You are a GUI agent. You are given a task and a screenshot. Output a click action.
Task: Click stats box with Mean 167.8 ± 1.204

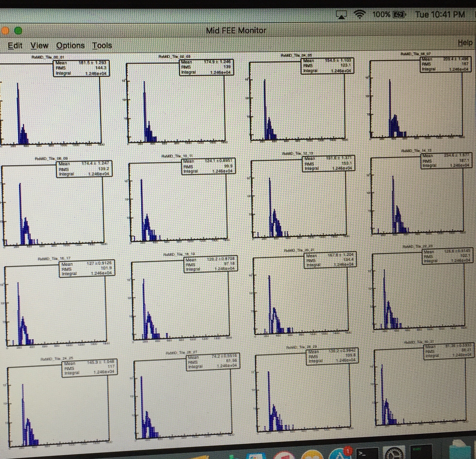[330, 260]
